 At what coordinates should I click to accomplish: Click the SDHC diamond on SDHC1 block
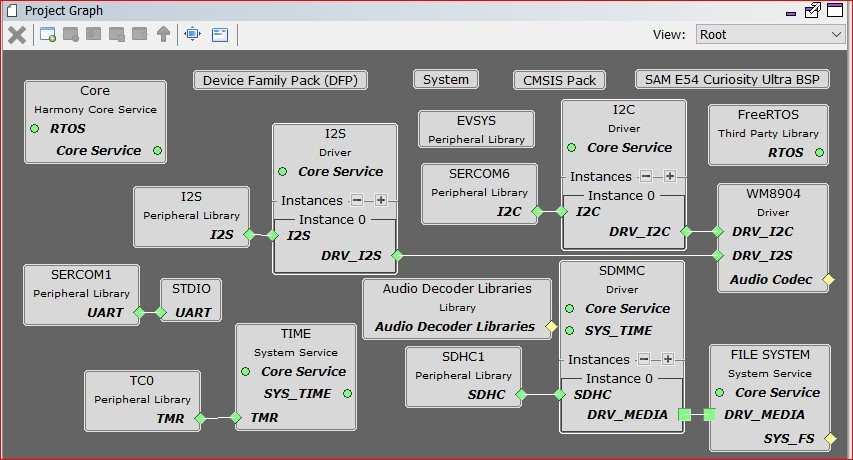521,395
